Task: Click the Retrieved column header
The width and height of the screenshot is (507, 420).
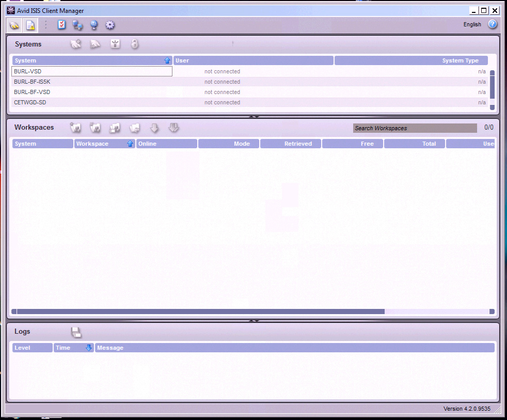Action: (291, 144)
